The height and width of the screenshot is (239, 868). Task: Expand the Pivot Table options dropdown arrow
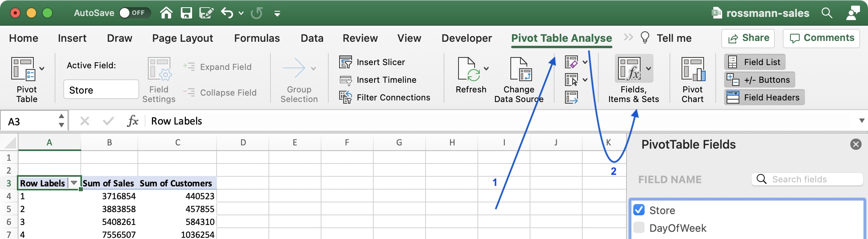[x=42, y=69]
